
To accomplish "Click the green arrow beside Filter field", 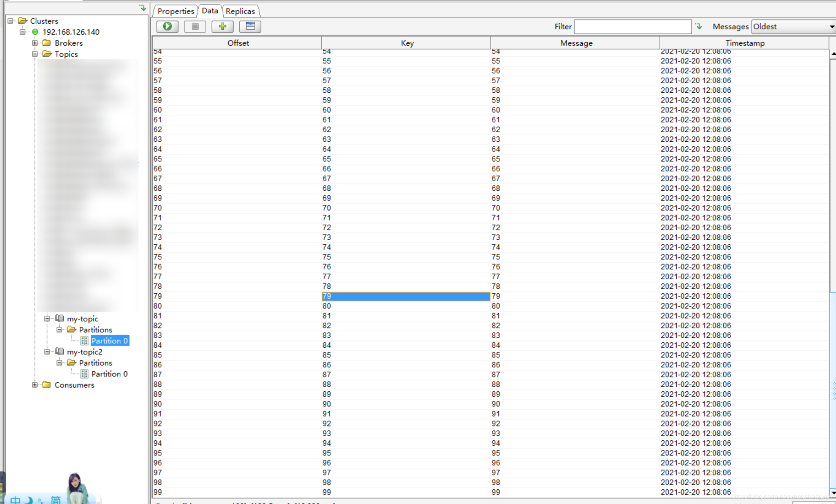I will coord(699,27).
